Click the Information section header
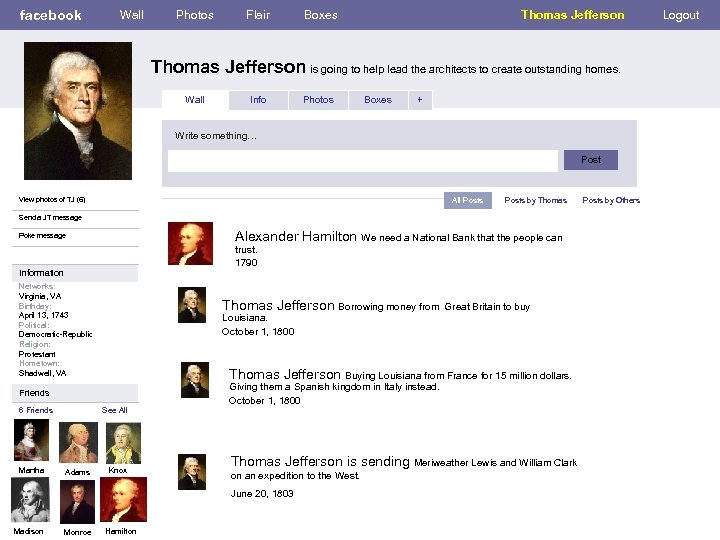The height and width of the screenshot is (540, 720). click(x=75, y=273)
